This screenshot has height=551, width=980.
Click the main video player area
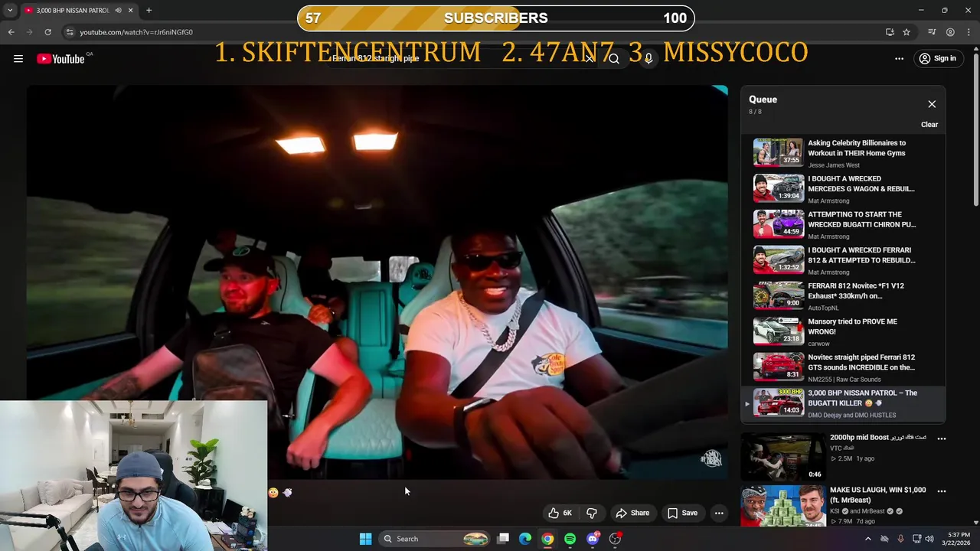(377, 282)
